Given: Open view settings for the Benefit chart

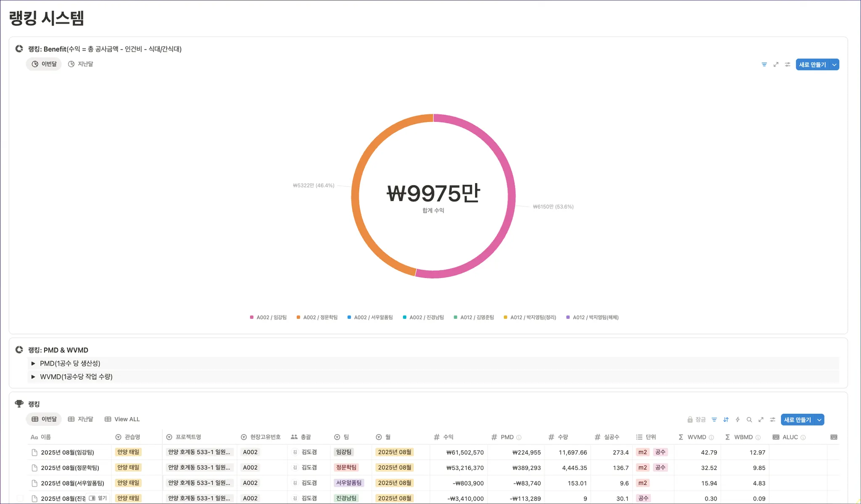Looking at the screenshot, I should [787, 65].
